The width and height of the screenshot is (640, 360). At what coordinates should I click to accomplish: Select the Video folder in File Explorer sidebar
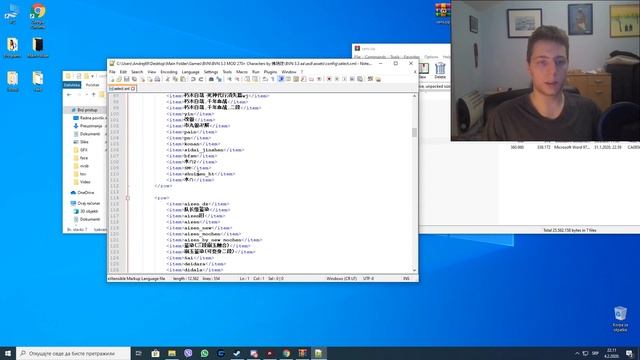(85, 182)
